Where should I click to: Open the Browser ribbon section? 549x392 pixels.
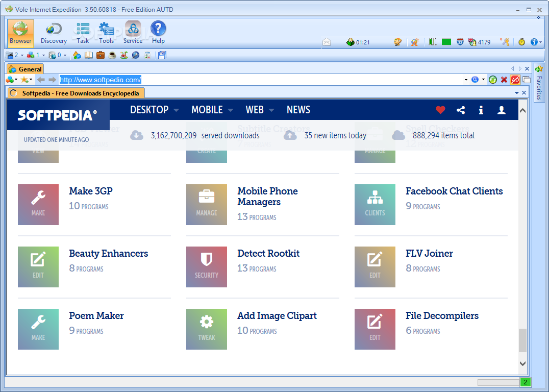click(20, 33)
